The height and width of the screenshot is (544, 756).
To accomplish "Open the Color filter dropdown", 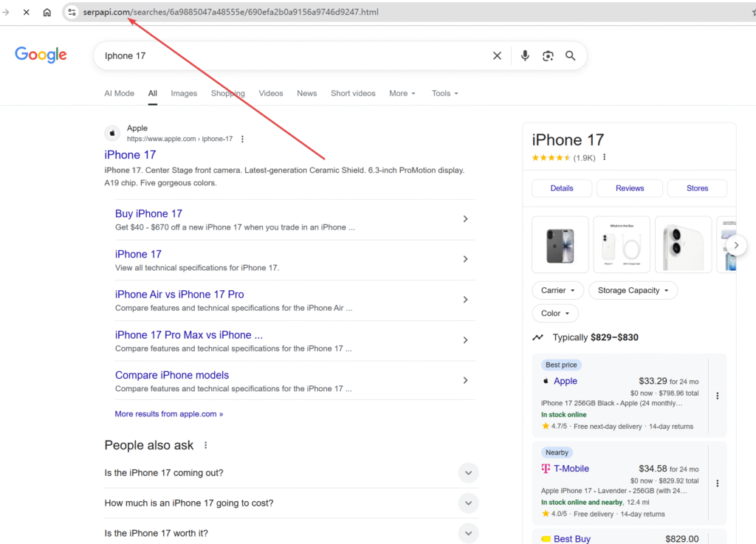I will (554, 313).
